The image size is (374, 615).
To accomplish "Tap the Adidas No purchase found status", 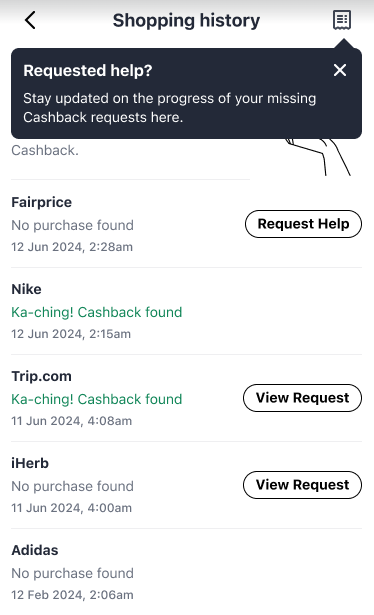I will (x=73, y=573).
